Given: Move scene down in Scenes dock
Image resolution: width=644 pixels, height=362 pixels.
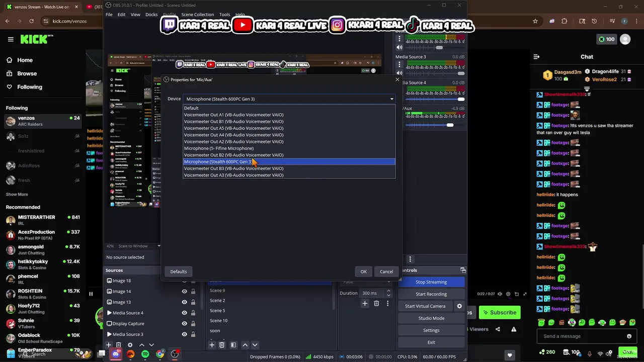Looking at the screenshot, I should [x=255, y=345].
